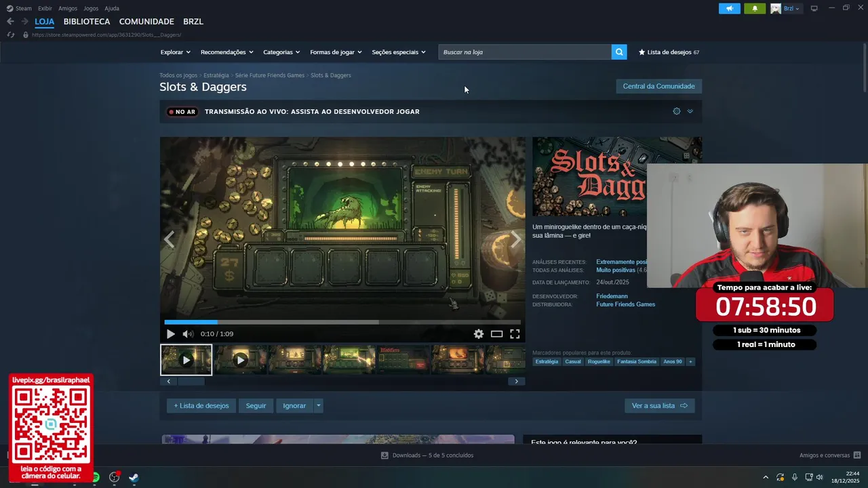Open the Friedemann developer link
Viewport: 868px width, 488px height.
pyautogui.click(x=612, y=296)
